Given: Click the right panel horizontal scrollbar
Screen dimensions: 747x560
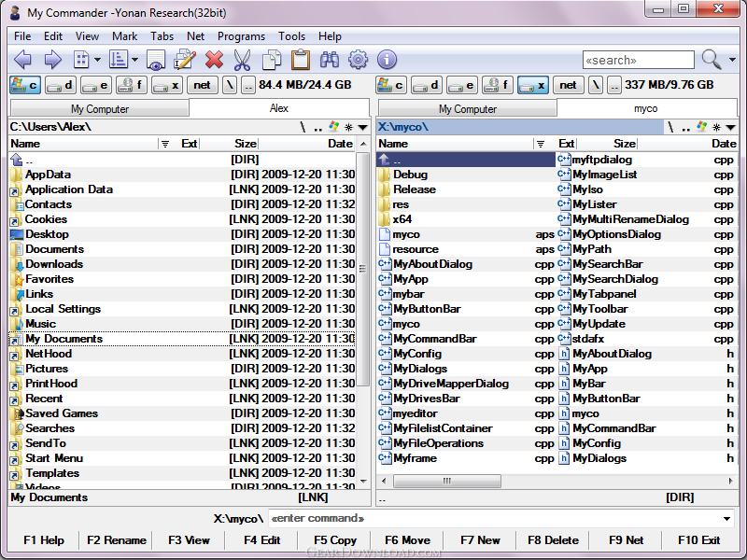Looking at the screenshot, I should (447, 481).
